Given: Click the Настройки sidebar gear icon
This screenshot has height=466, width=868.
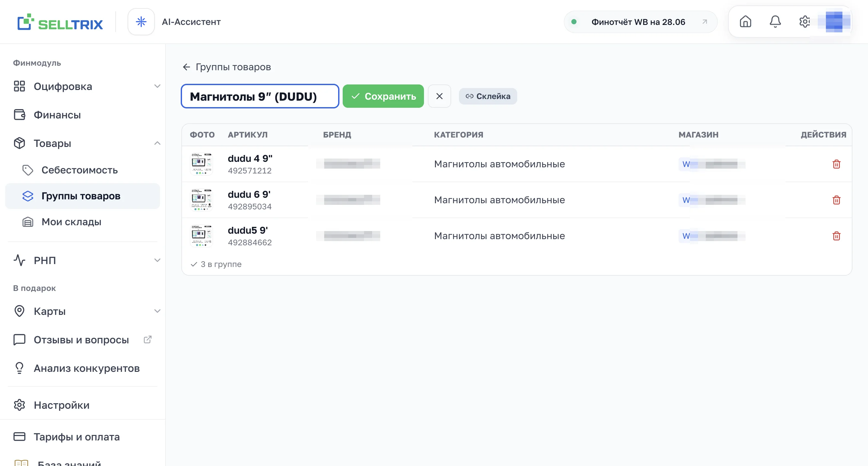Looking at the screenshot, I should click(19, 405).
